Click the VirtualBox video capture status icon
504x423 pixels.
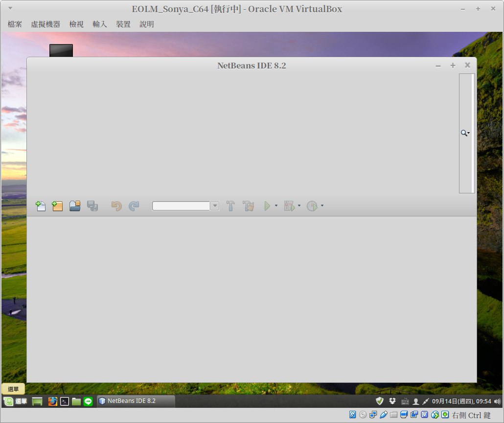click(x=414, y=415)
